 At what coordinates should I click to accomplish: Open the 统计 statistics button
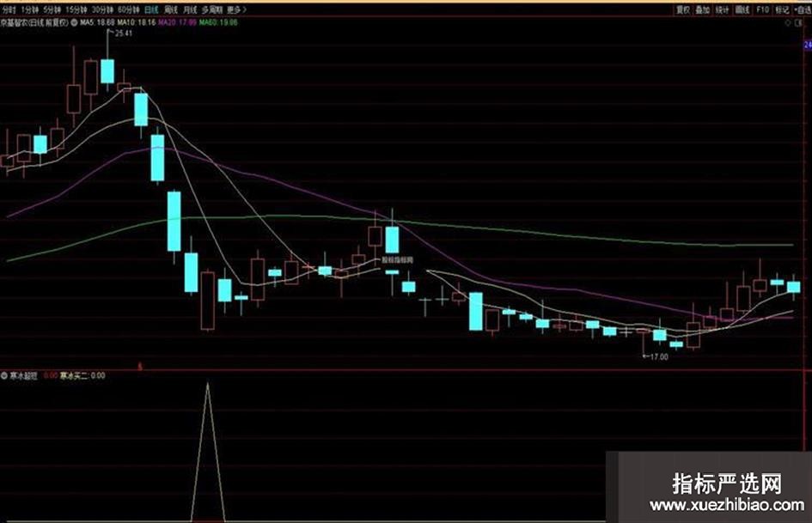[x=722, y=9]
